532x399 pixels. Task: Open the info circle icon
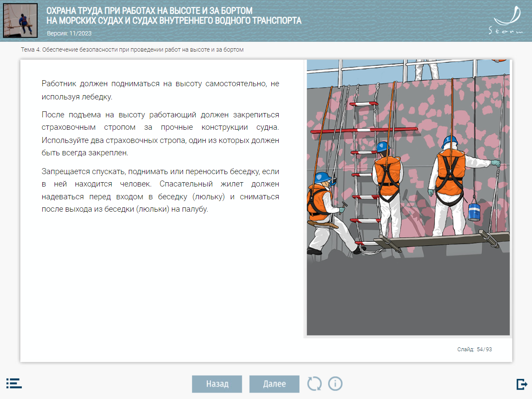click(335, 384)
